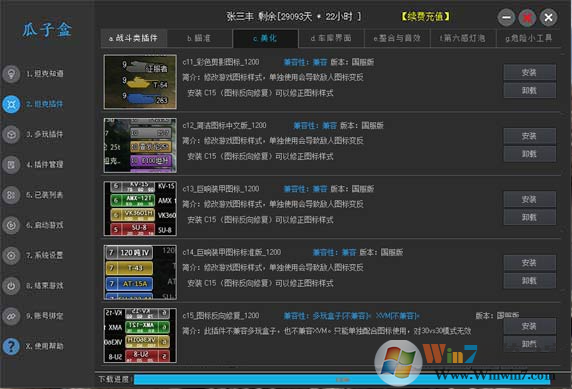
Task: Switch to the f.第六感灯泡 tab
Action: (463, 38)
